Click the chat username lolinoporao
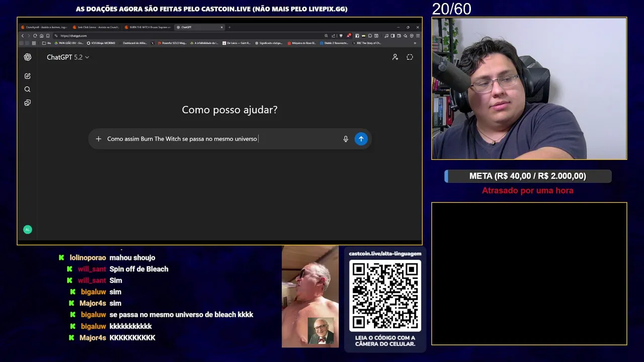Viewport: 644px width, 362px height. pyautogui.click(x=88, y=257)
